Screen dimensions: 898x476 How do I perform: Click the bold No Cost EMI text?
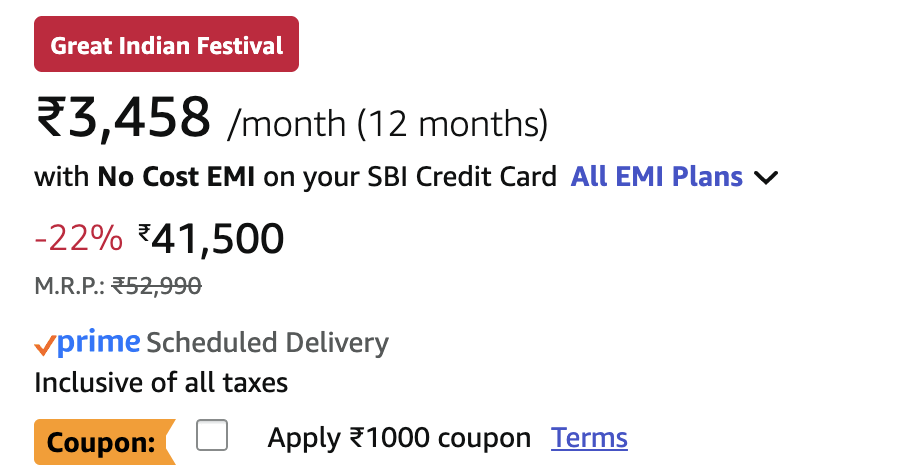coord(176,178)
